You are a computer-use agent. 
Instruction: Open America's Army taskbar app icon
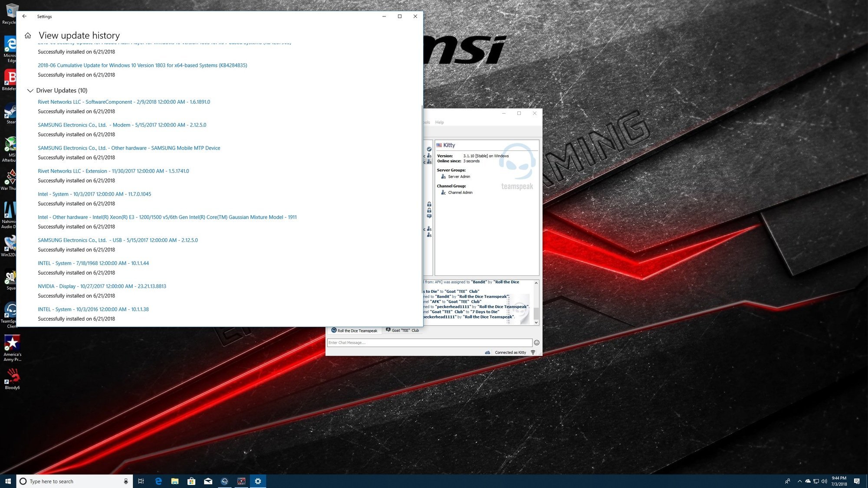[x=241, y=481]
